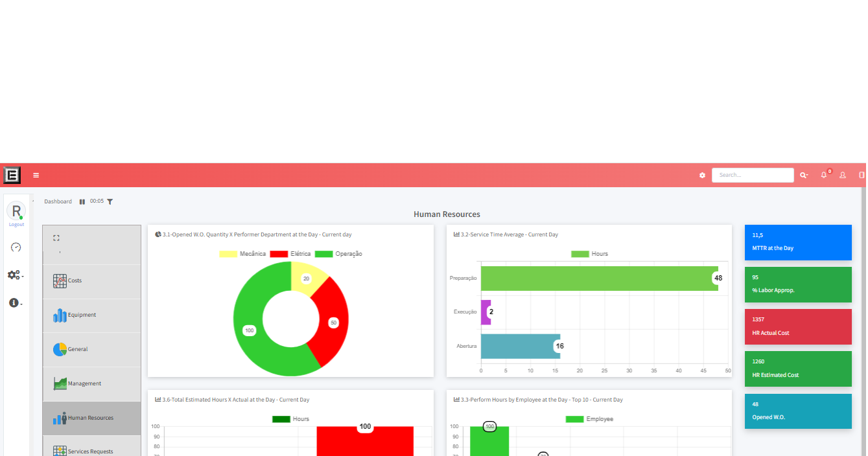This screenshot has height=456, width=868.
Task: Pause the dashboard rotation timer
Action: [82, 201]
